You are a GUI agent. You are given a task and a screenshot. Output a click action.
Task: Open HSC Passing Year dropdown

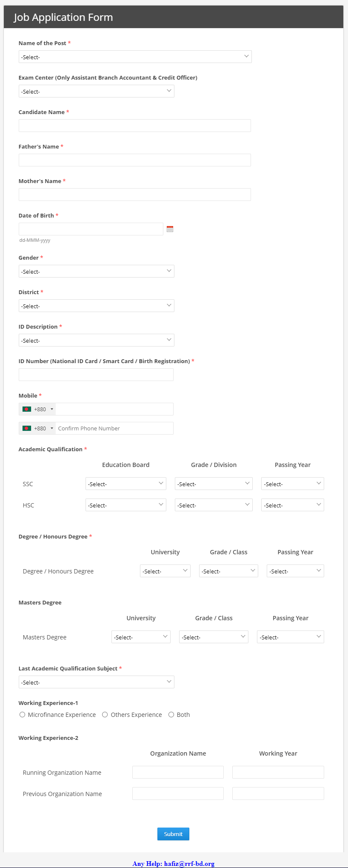(293, 505)
